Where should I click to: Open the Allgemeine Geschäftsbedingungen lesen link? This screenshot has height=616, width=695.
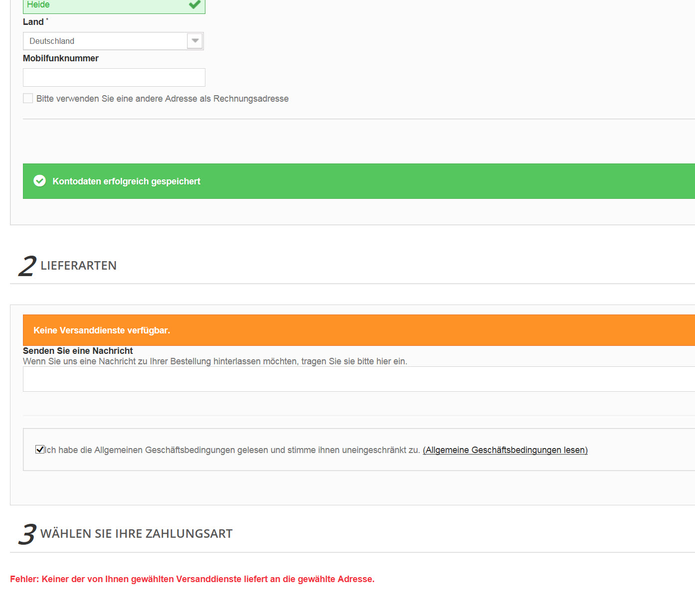coord(505,450)
